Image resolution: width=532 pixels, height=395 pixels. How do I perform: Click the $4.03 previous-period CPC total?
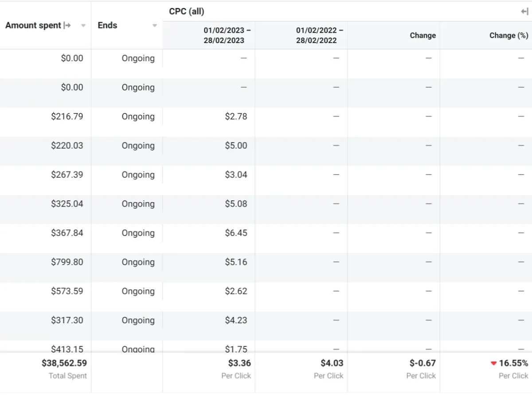tap(332, 363)
